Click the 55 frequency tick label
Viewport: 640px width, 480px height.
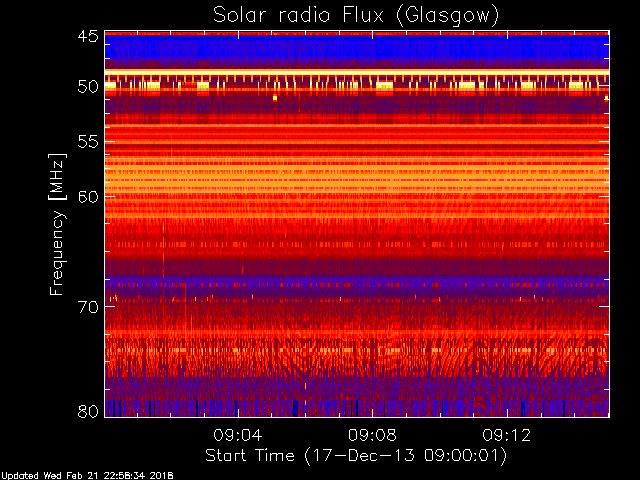(88, 142)
